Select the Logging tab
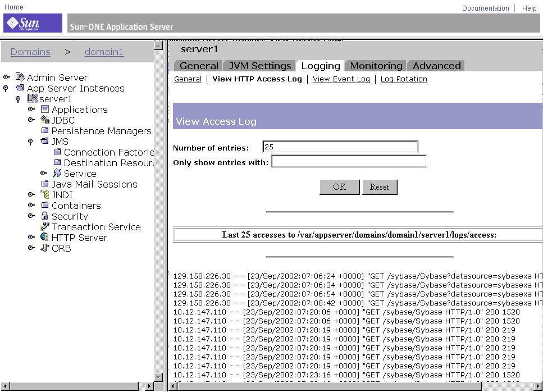Screen dimensions: 543x392 tap(321, 66)
